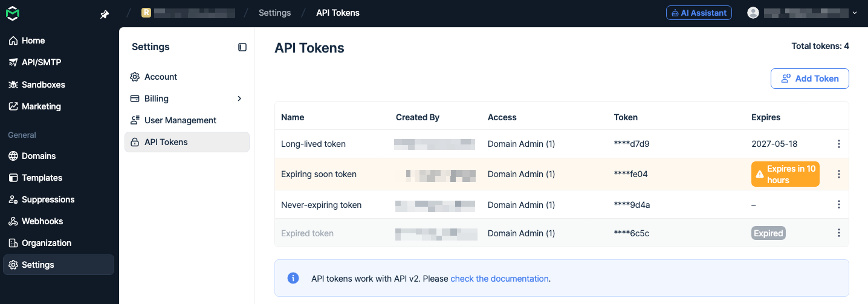The height and width of the screenshot is (304, 868).
Task: Click the Add Token button
Action: [x=809, y=79]
